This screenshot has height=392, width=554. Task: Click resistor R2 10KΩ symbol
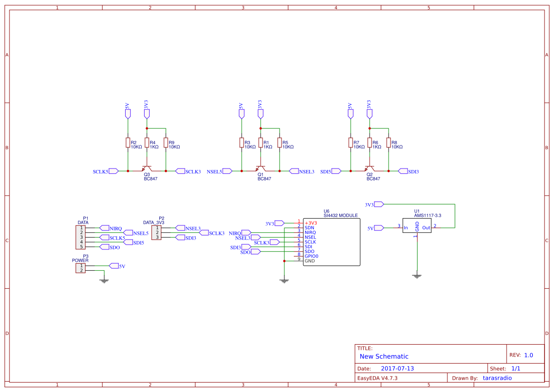[128, 143]
